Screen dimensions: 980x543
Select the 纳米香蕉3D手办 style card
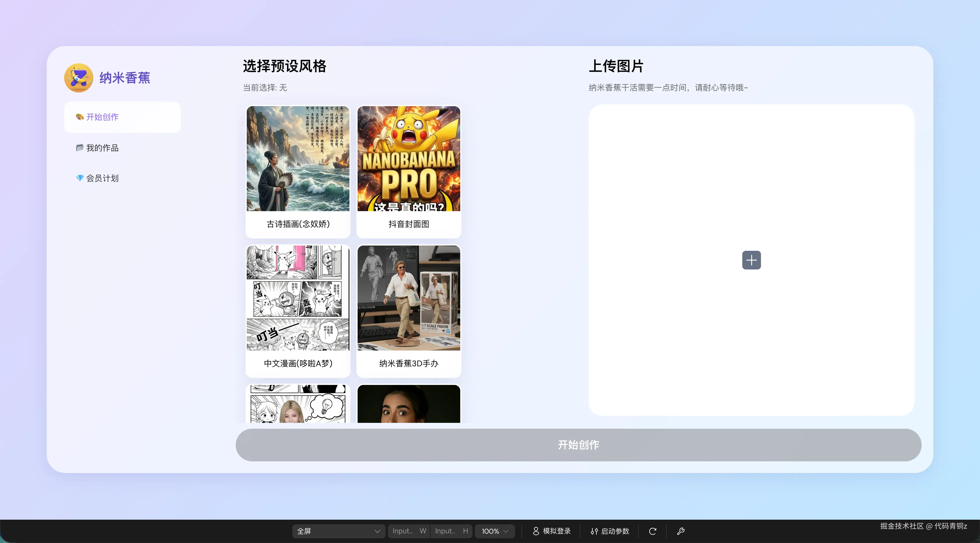tap(409, 311)
